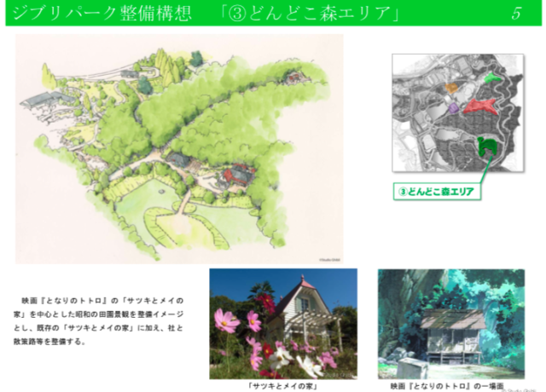Click the line starting 家」を中心とした昭和の田園景観
Screen dimensions: 546x392
point(99,314)
